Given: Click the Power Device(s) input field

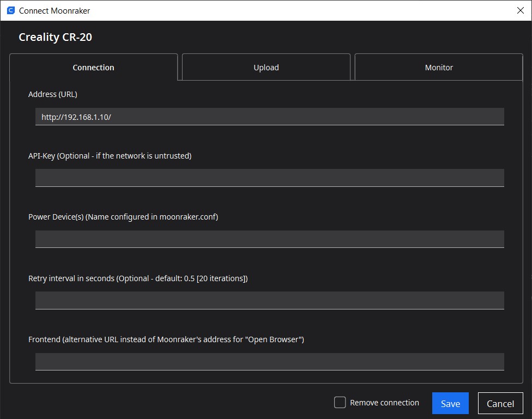Looking at the screenshot, I should pos(269,239).
